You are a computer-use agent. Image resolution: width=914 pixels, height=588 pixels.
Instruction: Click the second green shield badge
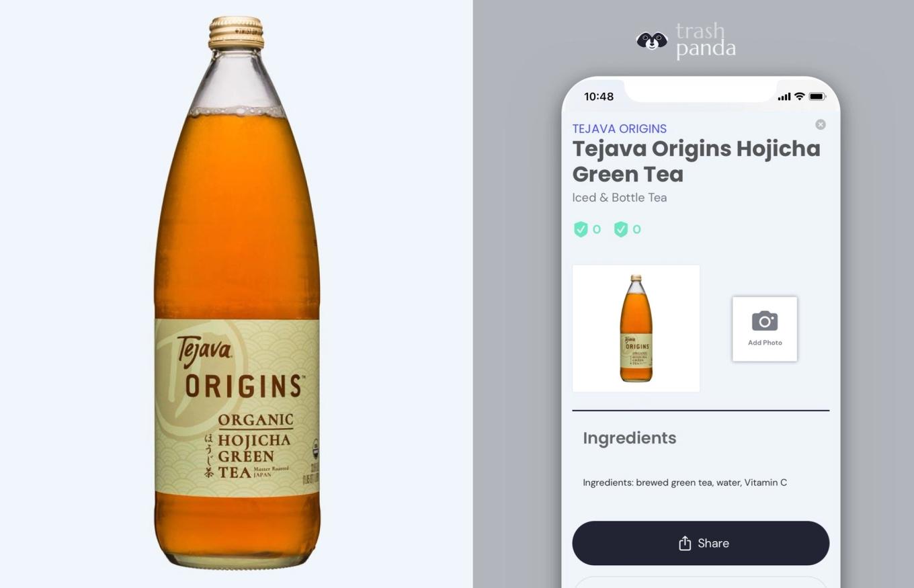click(x=621, y=229)
